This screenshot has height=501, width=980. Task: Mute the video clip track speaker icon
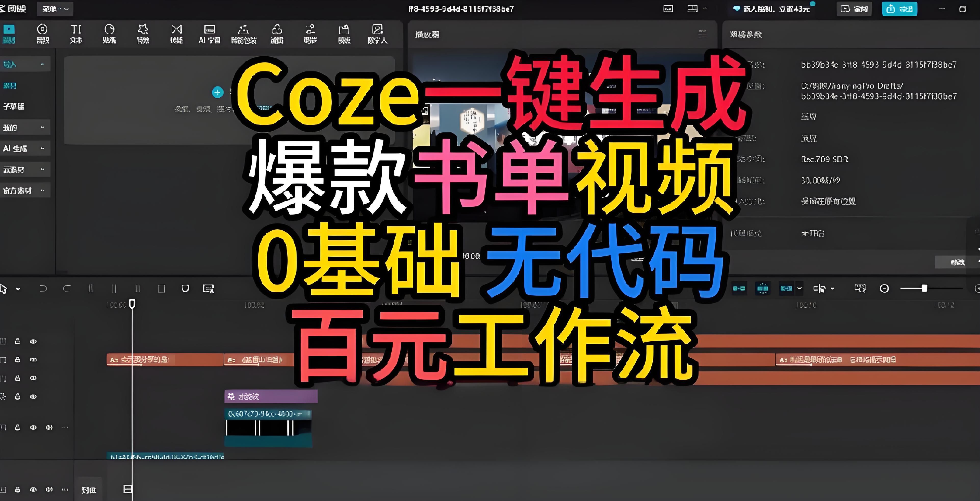49,428
